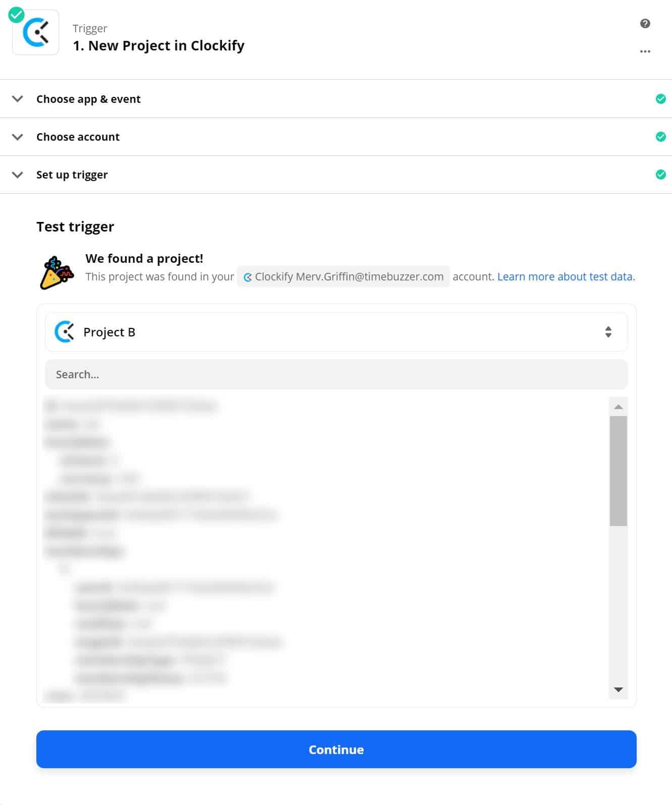This screenshot has height=805, width=672.
Task: Click the Continue button
Action: tap(337, 750)
